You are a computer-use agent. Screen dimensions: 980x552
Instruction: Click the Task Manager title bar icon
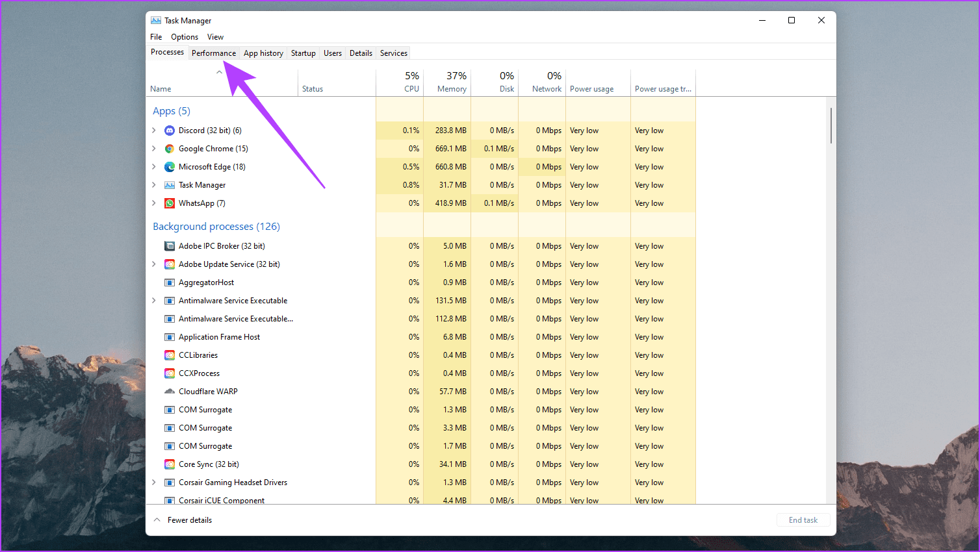(x=156, y=21)
